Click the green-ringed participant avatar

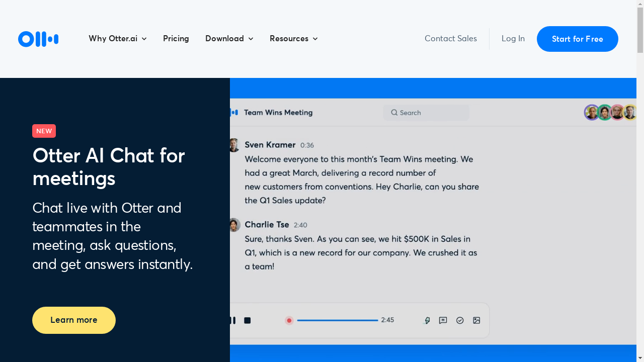point(604,112)
